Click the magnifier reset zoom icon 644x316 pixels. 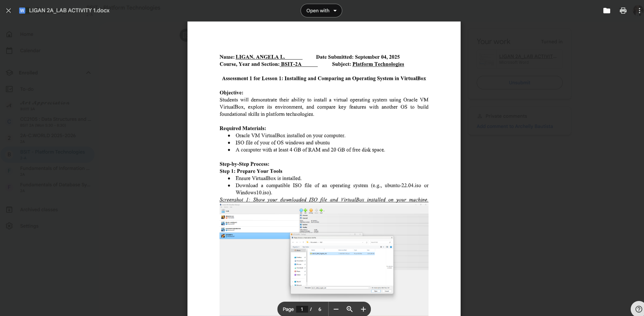350,309
